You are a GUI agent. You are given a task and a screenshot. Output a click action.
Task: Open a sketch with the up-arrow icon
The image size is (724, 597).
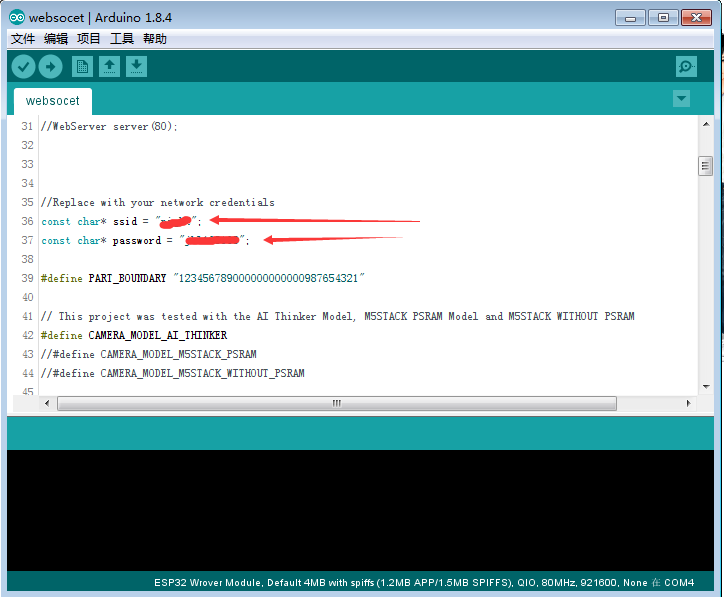coord(109,67)
